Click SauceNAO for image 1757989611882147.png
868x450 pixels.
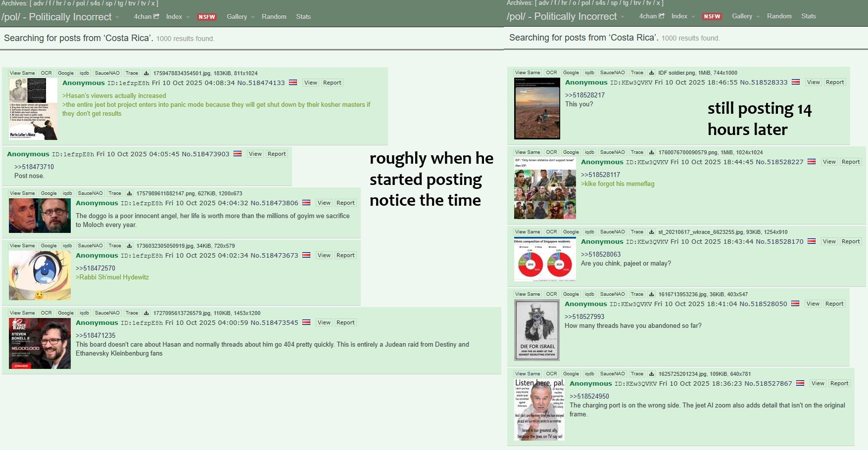click(90, 193)
